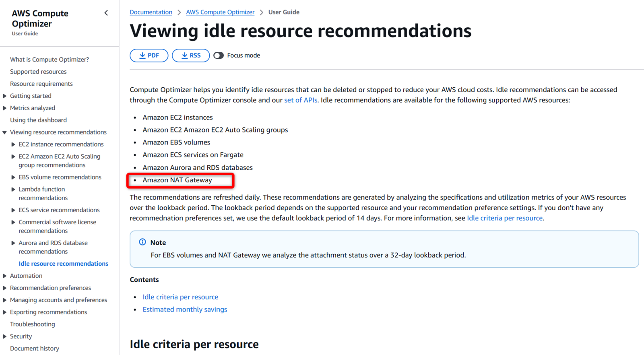The width and height of the screenshot is (644, 355).
Task: Open Idle resource recommendations page
Action: 63,264
